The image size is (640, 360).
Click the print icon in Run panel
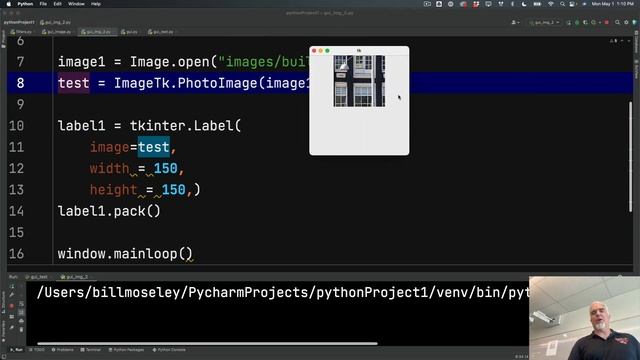click(x=21, y=321)
